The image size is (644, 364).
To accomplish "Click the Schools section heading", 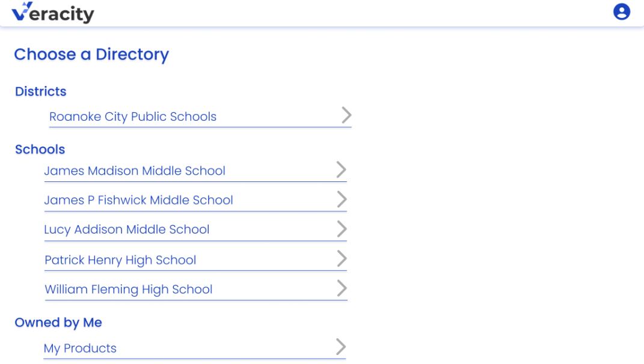I will tap(40, 150).
